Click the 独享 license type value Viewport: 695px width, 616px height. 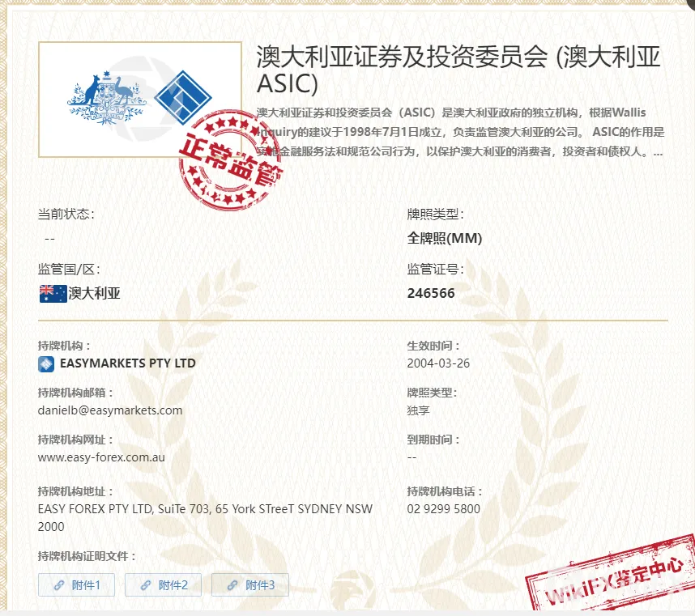point(419,410)
